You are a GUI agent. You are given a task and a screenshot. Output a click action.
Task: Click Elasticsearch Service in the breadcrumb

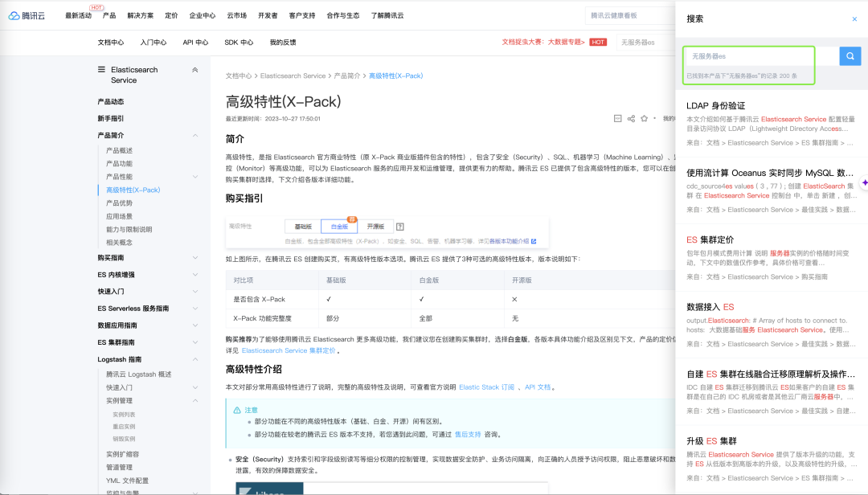point(293,76)
